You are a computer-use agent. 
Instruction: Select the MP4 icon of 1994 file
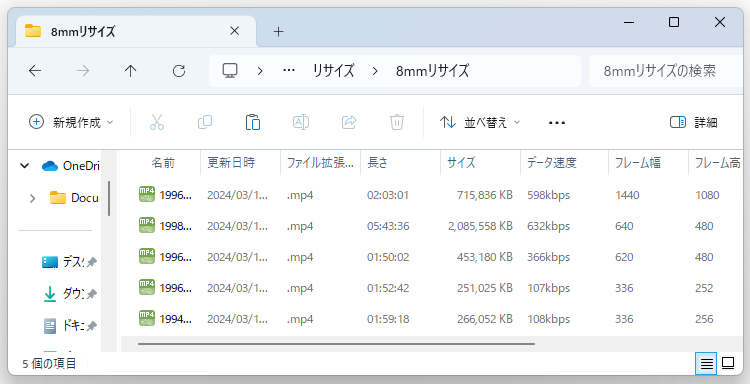[147, 319]
